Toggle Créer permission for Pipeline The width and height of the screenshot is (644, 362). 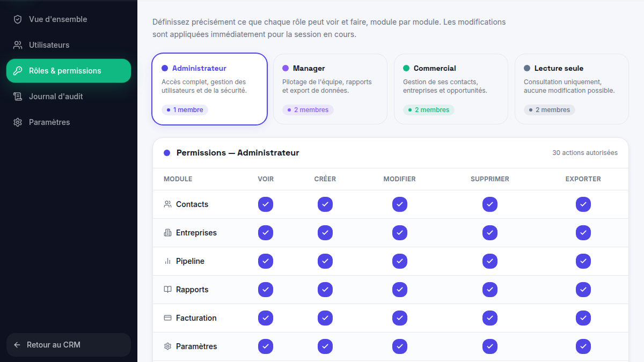(325, 261)
